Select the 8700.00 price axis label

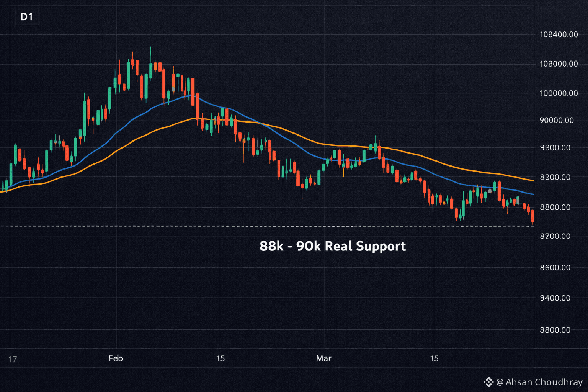(x=555, y=236)
